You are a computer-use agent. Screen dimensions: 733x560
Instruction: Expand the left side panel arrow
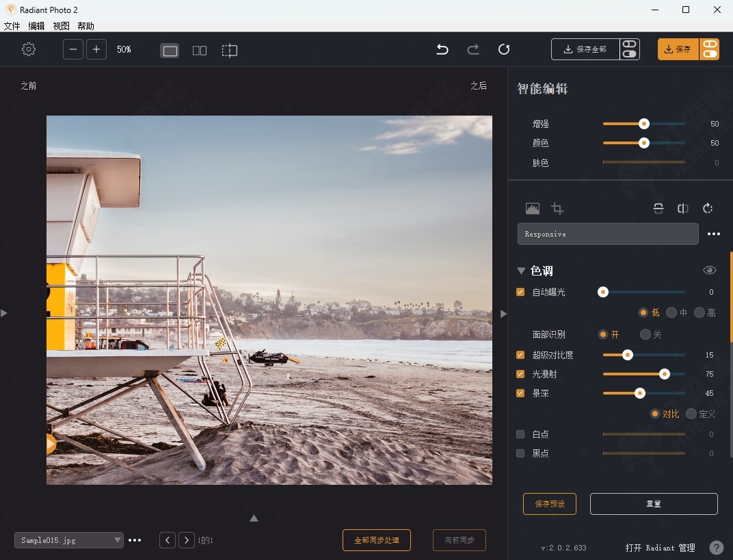pyautogui.click(x=3, y=313)
